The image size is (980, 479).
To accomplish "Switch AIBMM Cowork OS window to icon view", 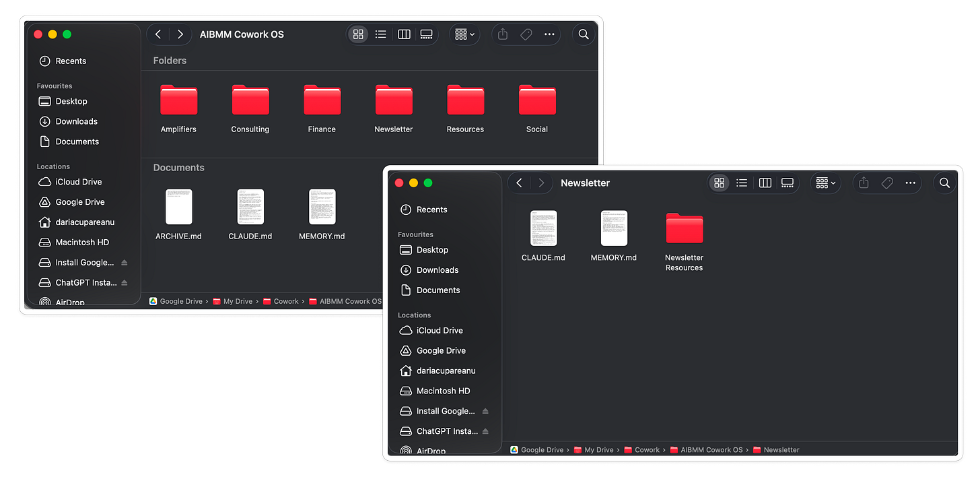I will 358,34.
